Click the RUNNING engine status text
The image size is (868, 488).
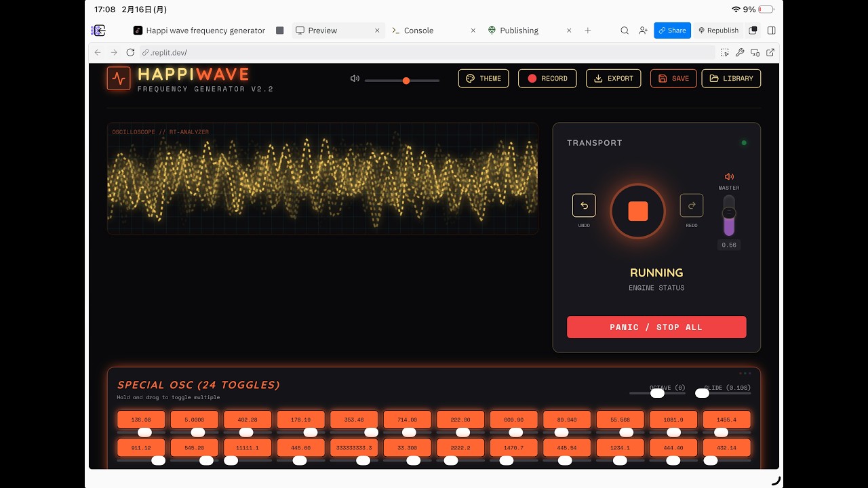pyautogui.click(x=656, y=272)
